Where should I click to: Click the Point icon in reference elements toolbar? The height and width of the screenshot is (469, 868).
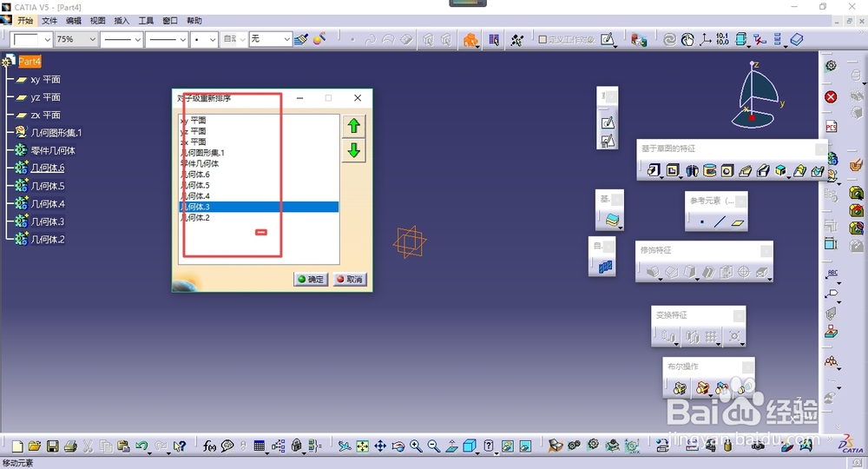(702, 222)
